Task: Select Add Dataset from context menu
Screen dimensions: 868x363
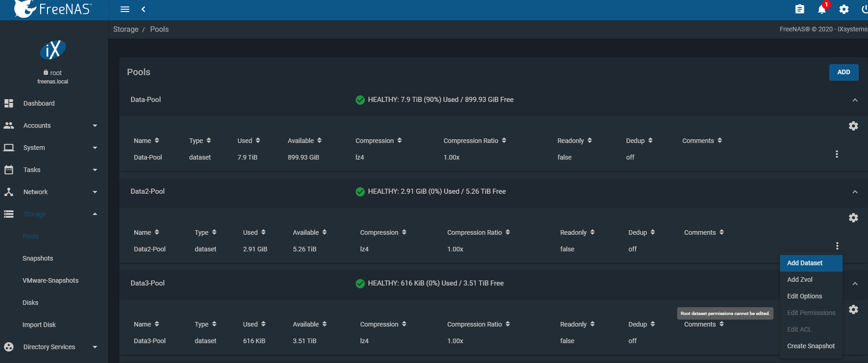Action: pos(805,263)
